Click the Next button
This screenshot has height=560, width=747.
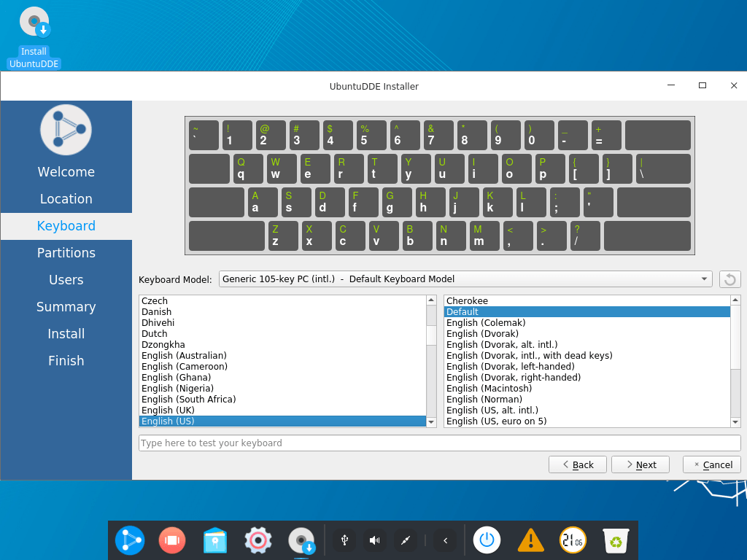pos(640,464)
